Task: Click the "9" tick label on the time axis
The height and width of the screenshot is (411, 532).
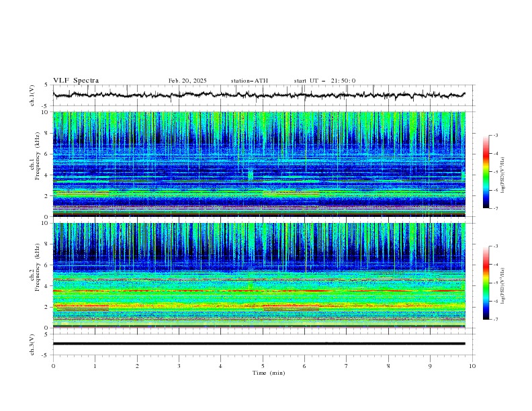Action: pos(430,366)
